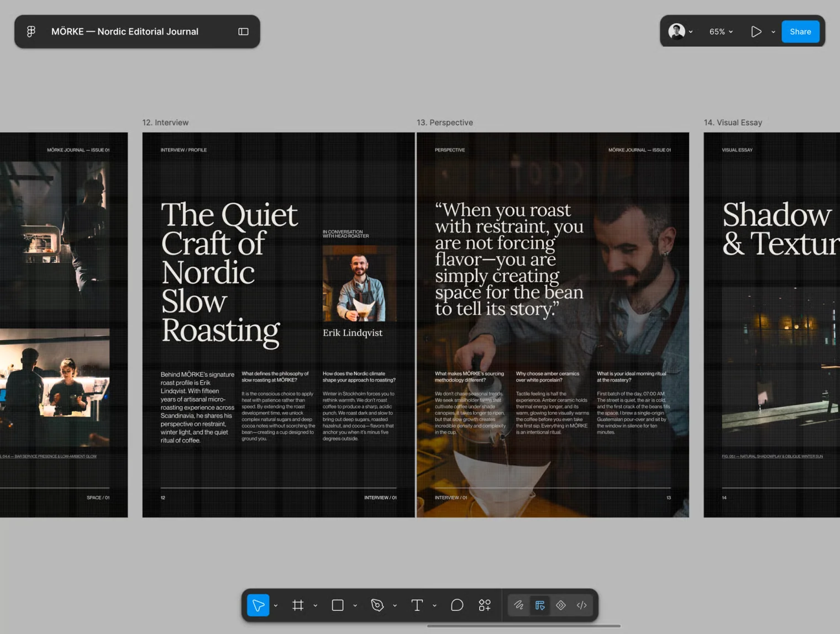840x634 pixels.
Task: Expand the Frame tool options chevron
Action: 316,606
